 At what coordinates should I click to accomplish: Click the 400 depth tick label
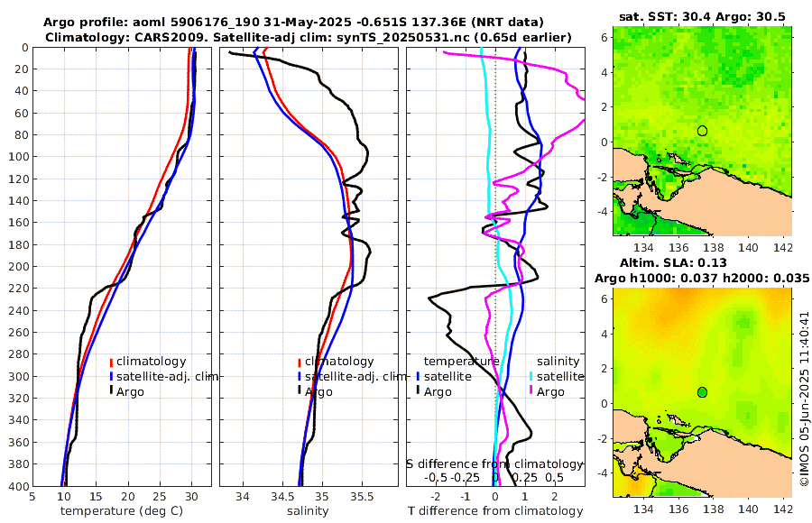[19, 487]
